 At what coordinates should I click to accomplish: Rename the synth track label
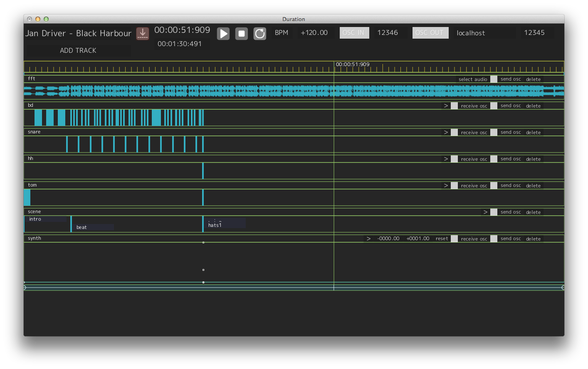(35, 238)
